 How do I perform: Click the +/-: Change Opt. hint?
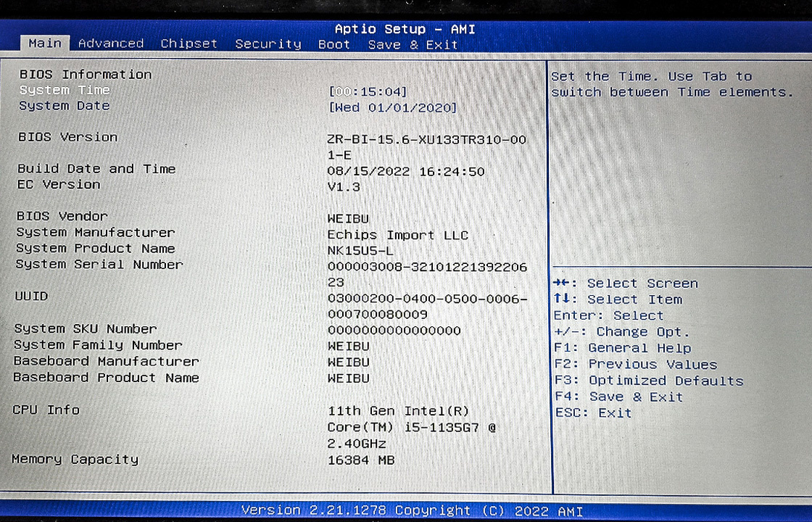pyautogui.click(x=621, y=332)
